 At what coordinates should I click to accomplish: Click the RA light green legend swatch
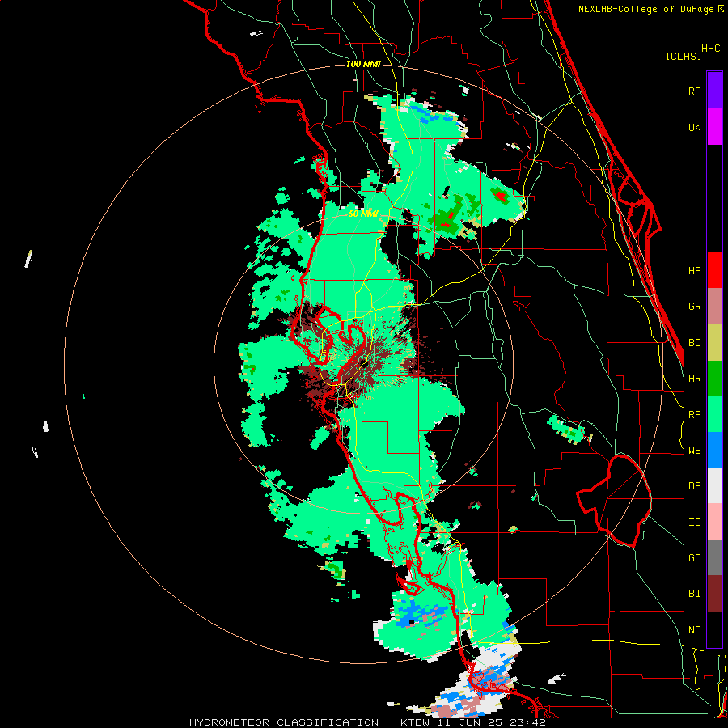tap(714, 413)
